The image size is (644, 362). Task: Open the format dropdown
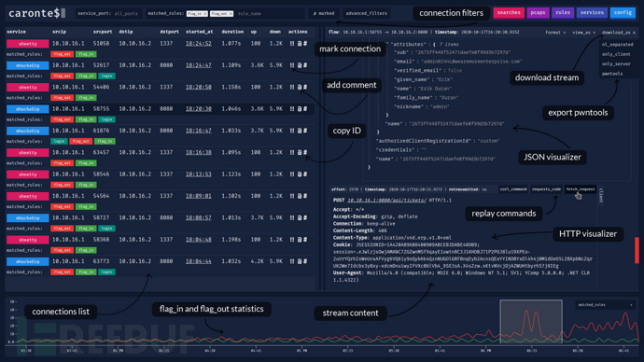coord(555,33)
